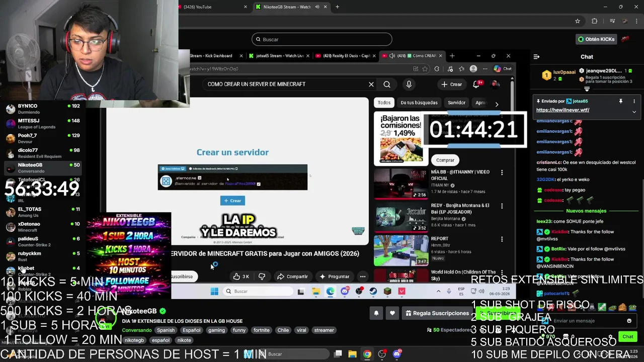
Task: Open Edge settings three-dot menu
Action: 485,69
